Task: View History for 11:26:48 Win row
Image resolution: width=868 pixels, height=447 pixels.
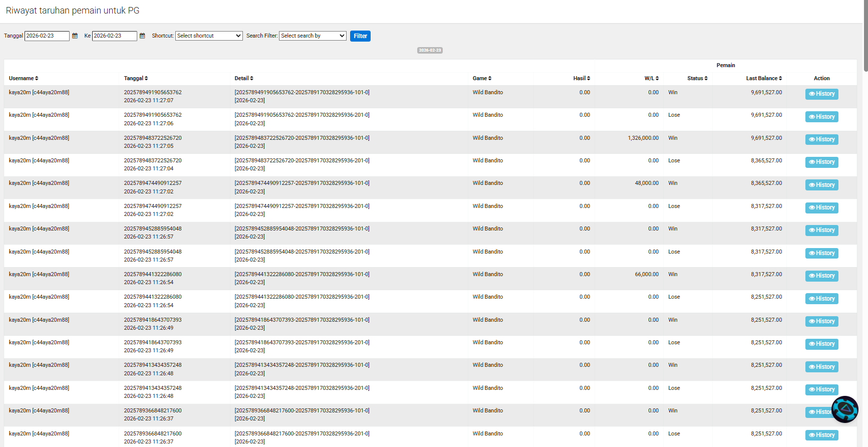Action: click(821, 367)
